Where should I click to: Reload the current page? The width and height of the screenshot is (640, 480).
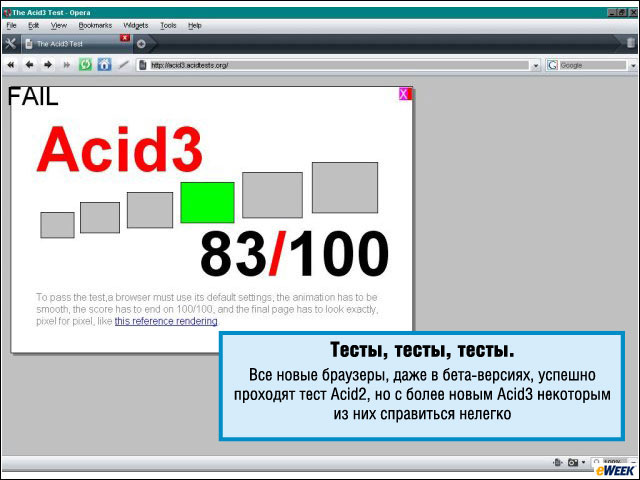click(85, 64)
